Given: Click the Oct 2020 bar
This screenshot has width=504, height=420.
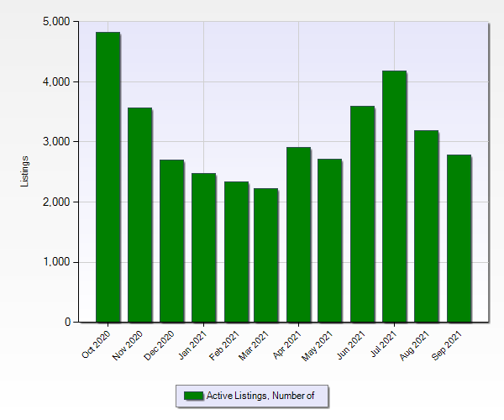Looking at the screenshot, I should [108, 177].
